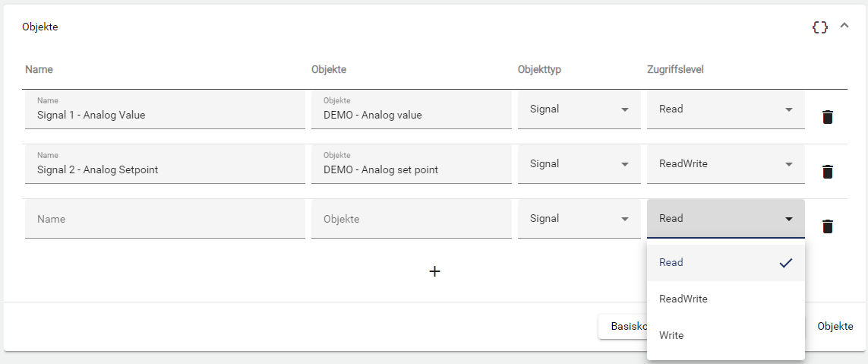Image resolution: width=868 pixels, height=364 pixels.
Task: Choose ReadWrite from the open dropdown list
Action: pos(725,299)
